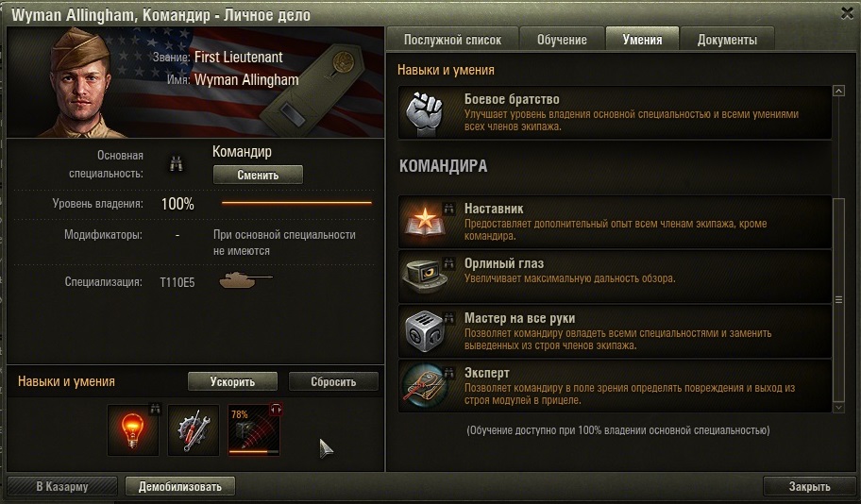Switch to the Обучение tab
861x504 pixels.
pyautogui.click(x=562, y=40)
